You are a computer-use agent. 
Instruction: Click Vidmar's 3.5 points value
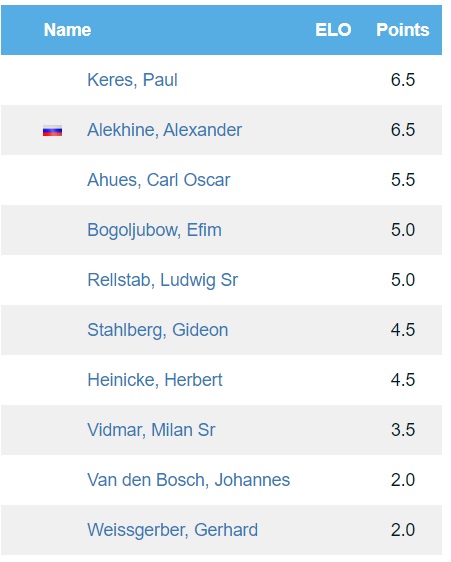pos(403,430)
